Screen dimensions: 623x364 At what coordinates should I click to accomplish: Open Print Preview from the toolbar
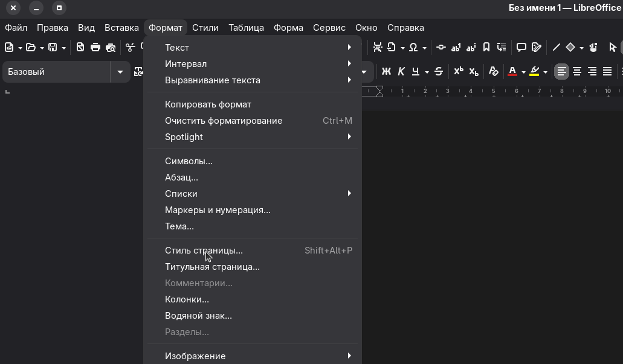(111, 47)
